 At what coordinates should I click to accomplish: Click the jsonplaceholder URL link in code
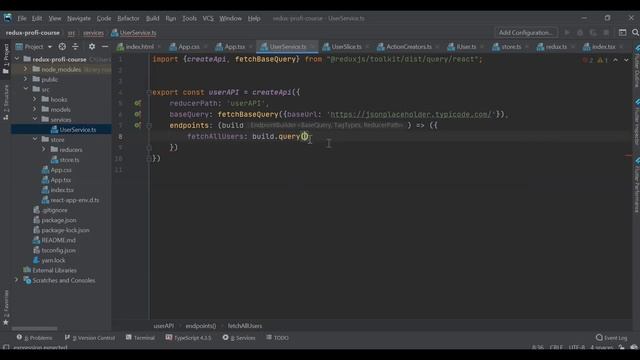tap(411, 114)
